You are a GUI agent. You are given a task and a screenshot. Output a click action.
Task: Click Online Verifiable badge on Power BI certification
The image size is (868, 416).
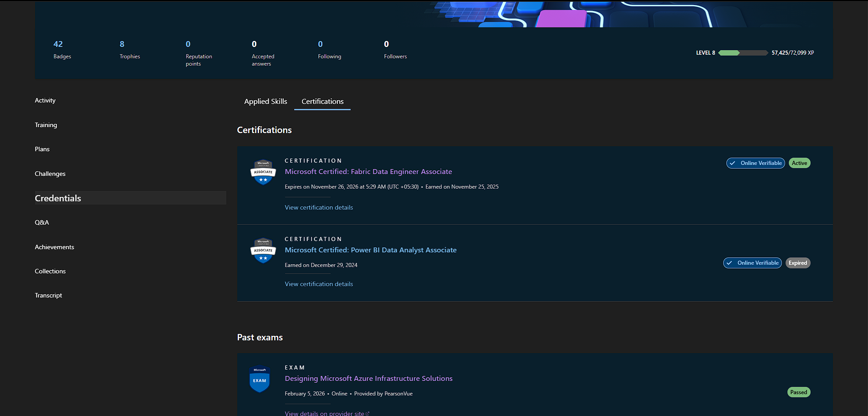click(752, 263)
